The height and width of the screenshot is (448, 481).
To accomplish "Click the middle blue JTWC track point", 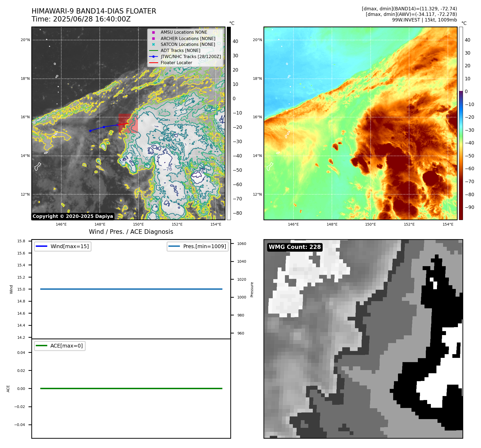I will pos(104,127).
